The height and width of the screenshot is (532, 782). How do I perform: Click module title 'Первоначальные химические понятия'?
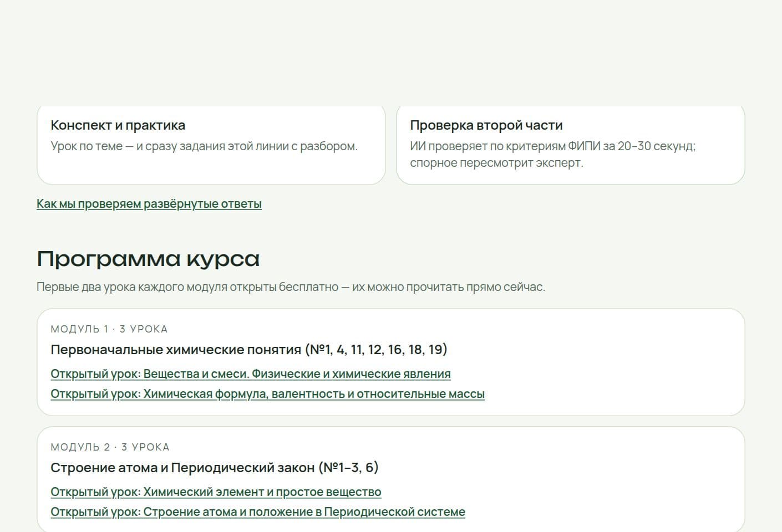pyautogui.click(x=176, y=350)
